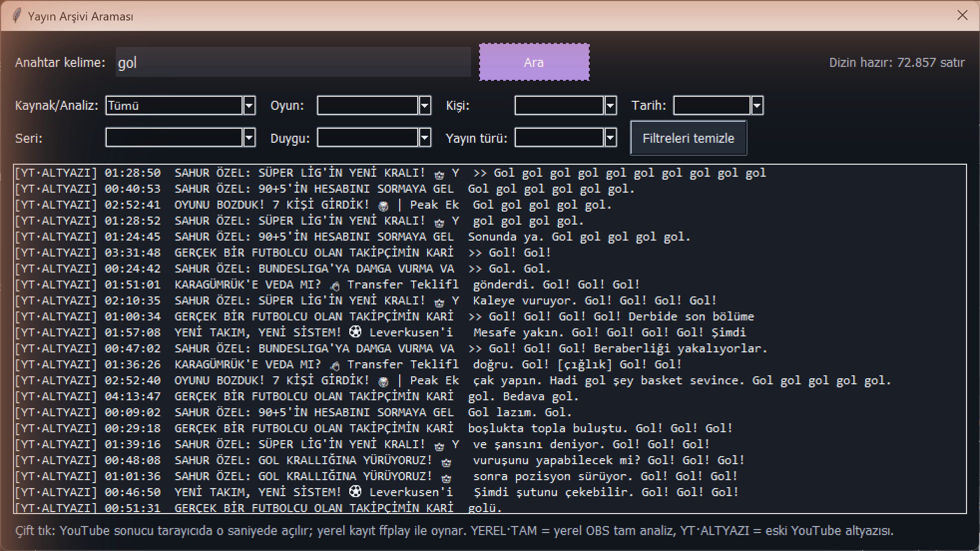Click the Filtreleri temizle button
The image size is (980, 551).
(x=688, y=138)
